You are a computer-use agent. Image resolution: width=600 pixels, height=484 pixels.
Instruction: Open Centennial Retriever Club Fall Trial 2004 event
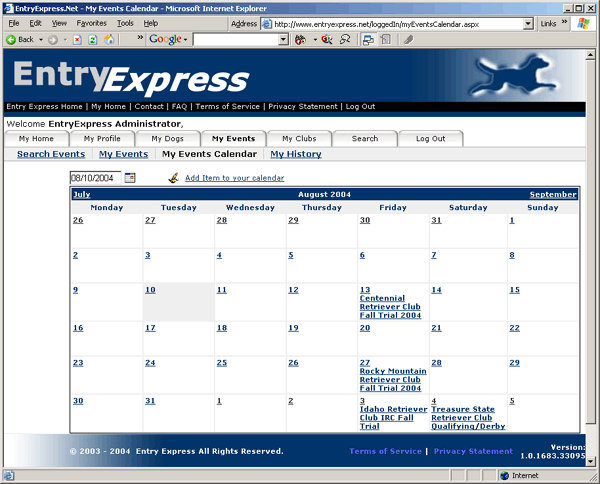(390, 307)
